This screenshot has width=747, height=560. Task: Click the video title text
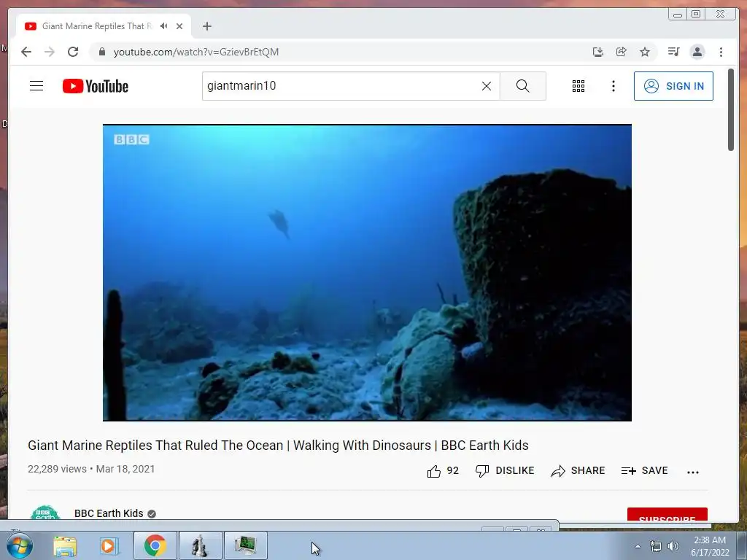[x=278, y=446]
